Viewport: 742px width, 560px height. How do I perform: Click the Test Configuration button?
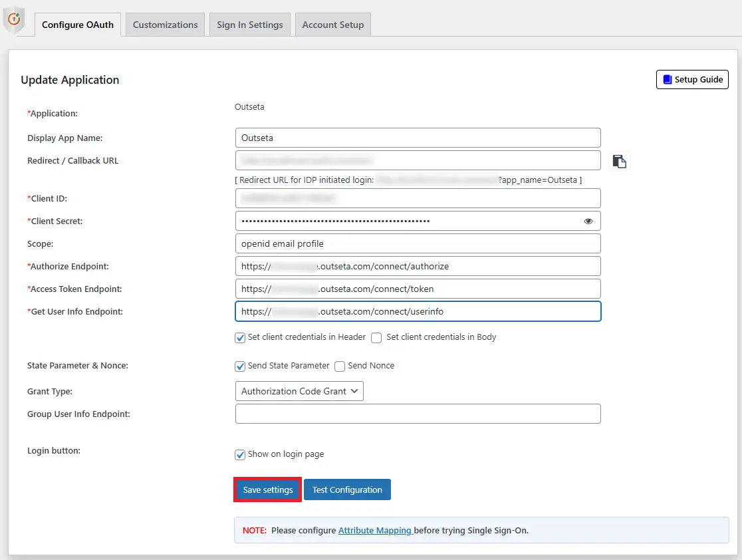pos(347,490)
